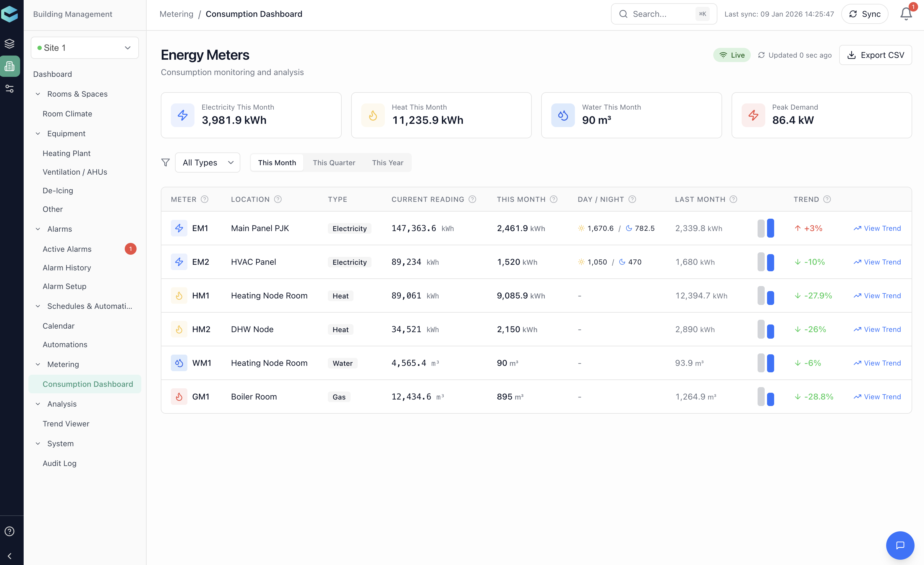
Task: Click the HM1 month comparison bars
Action: [766, 296]
